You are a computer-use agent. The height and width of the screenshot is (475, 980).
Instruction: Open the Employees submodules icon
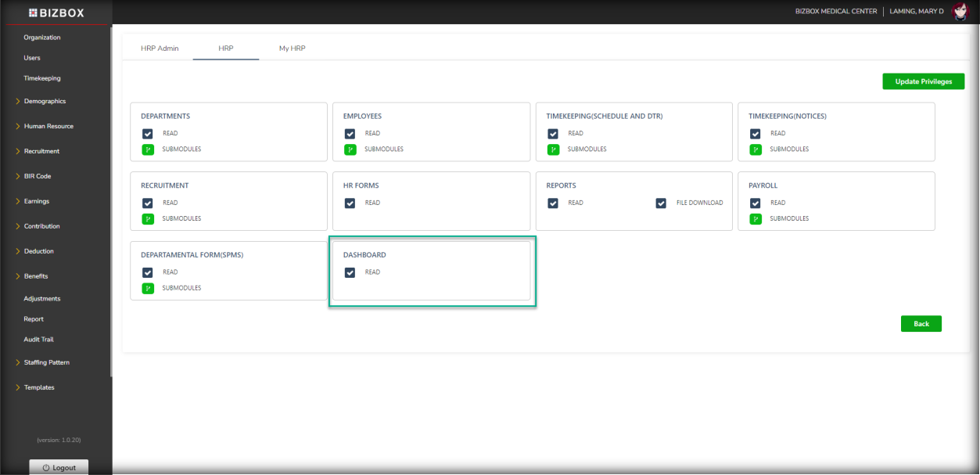pos(350,149)
